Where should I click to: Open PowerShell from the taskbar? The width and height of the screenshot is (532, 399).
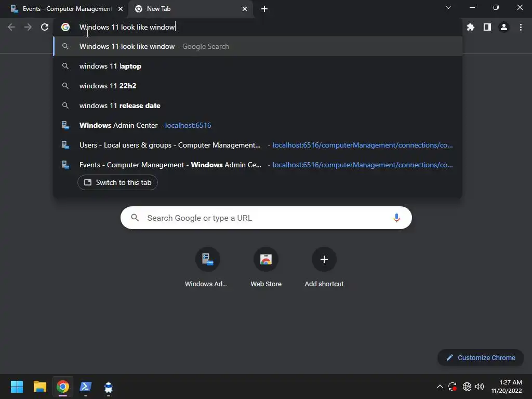[86, 387]
